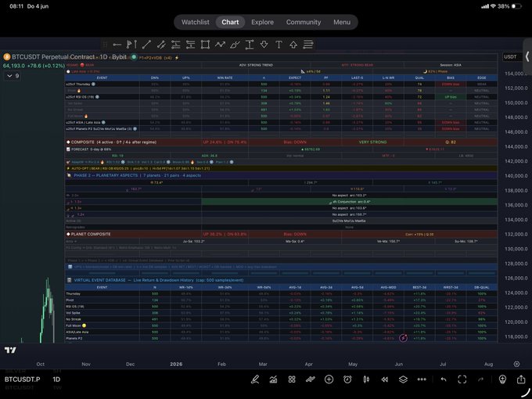Select the rectangle shape drawing tool
Viewport: 532px width, 399px height.
(205, 45)
